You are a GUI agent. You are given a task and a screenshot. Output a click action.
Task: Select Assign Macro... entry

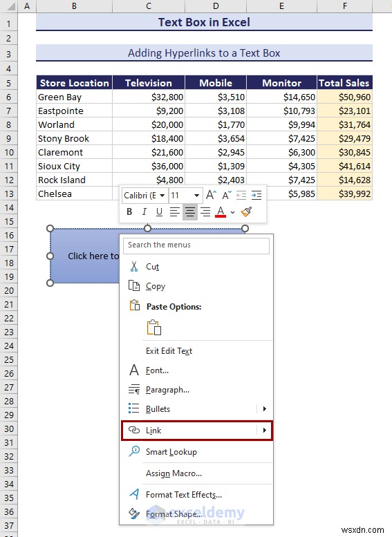coord(196,473)
